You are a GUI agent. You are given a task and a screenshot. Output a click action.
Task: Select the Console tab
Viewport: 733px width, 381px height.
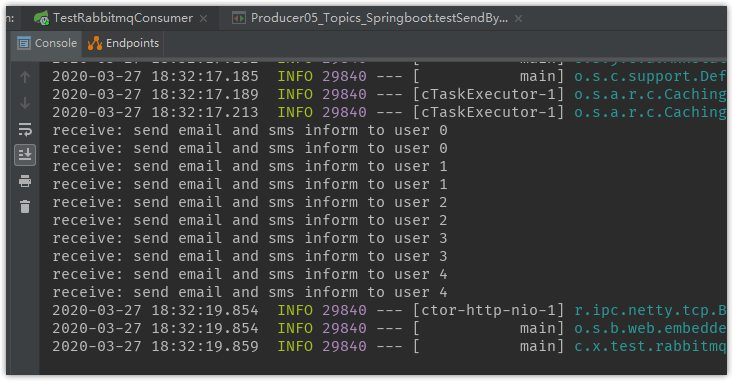coord(47,43)
